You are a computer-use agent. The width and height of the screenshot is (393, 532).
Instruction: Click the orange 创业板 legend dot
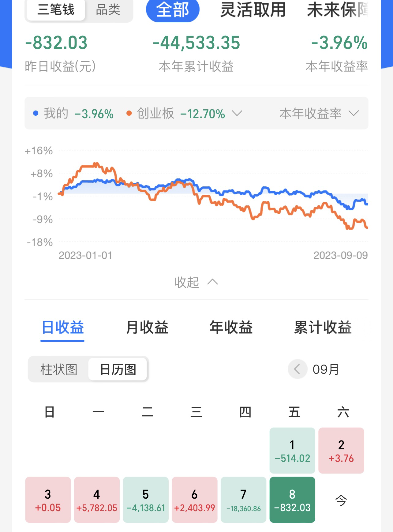coord(129,113)
